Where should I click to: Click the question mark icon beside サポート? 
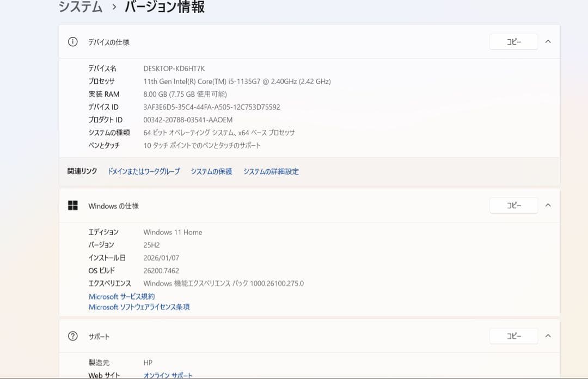pos(73,336)
